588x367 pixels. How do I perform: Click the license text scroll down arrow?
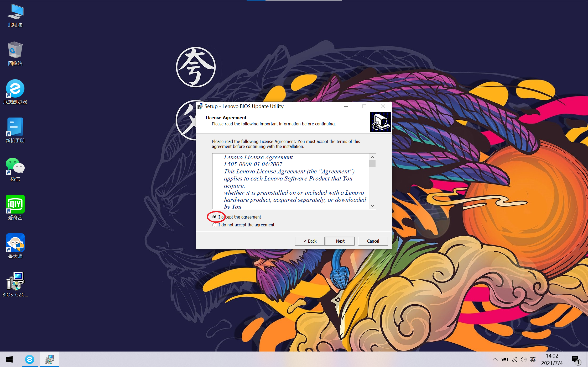coord(372,206)
